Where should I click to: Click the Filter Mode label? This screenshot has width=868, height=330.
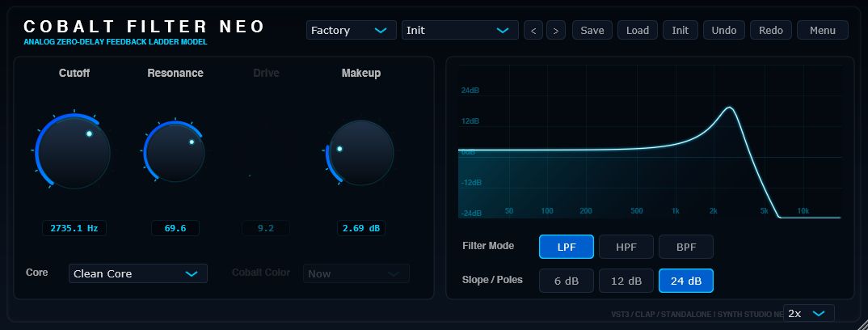(488, 246)
